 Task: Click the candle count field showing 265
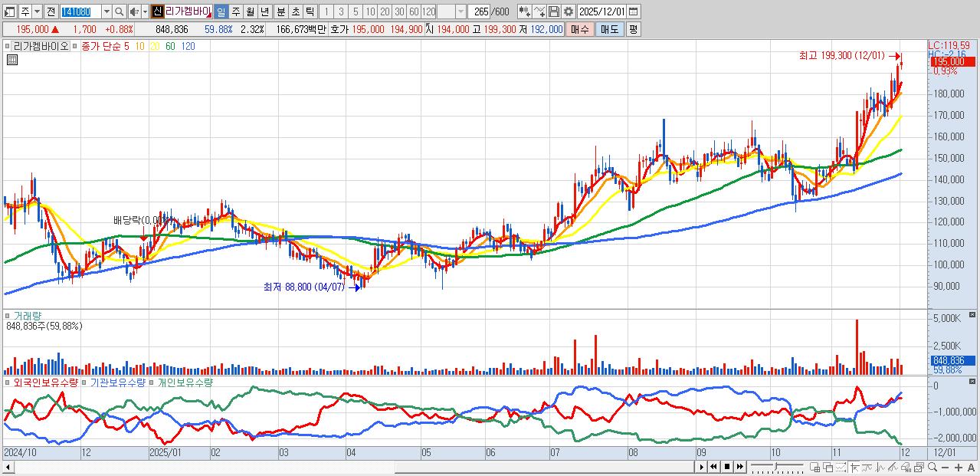479,11
